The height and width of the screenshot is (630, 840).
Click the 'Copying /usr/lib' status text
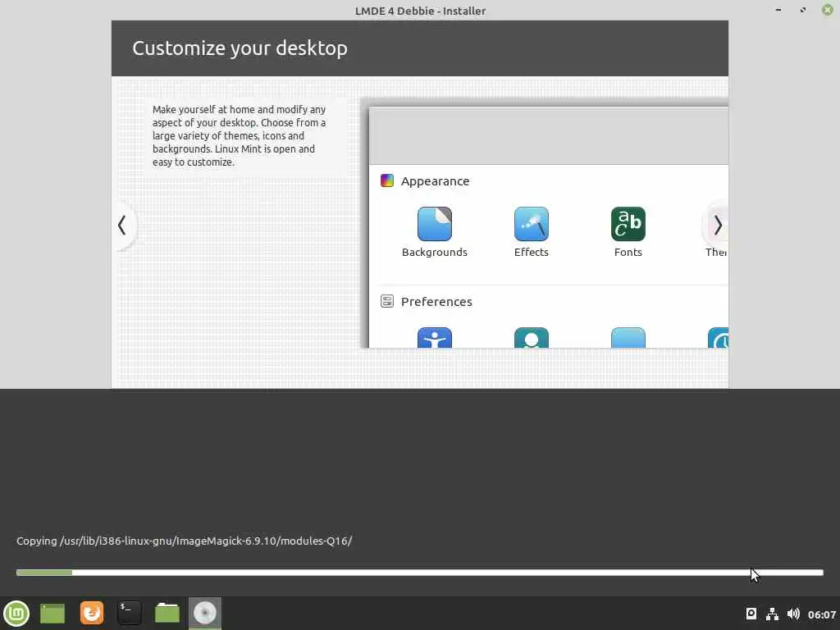185,541
